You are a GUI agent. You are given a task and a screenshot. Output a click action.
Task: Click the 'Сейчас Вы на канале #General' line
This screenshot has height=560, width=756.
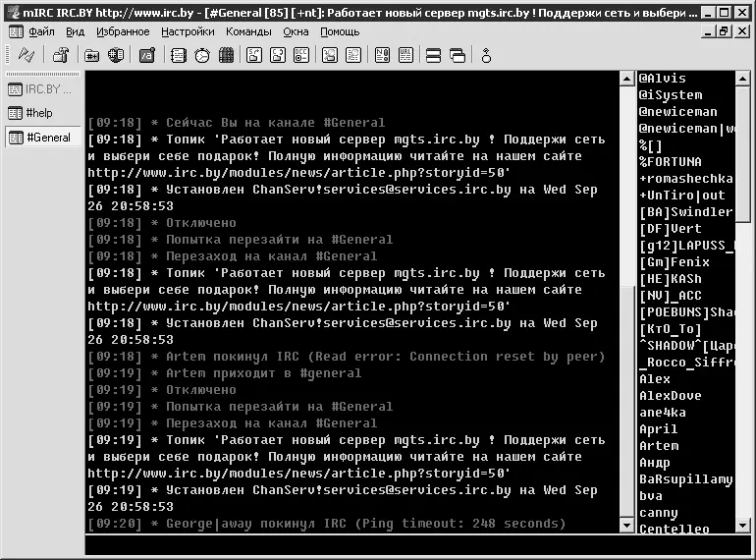pyautogui.click(x=237, y=123)
